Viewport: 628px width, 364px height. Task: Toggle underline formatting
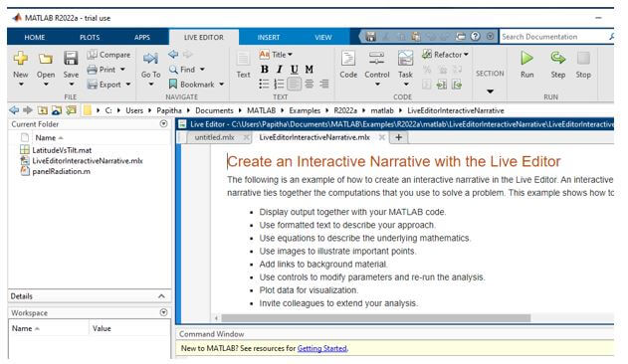coord(295,70)
